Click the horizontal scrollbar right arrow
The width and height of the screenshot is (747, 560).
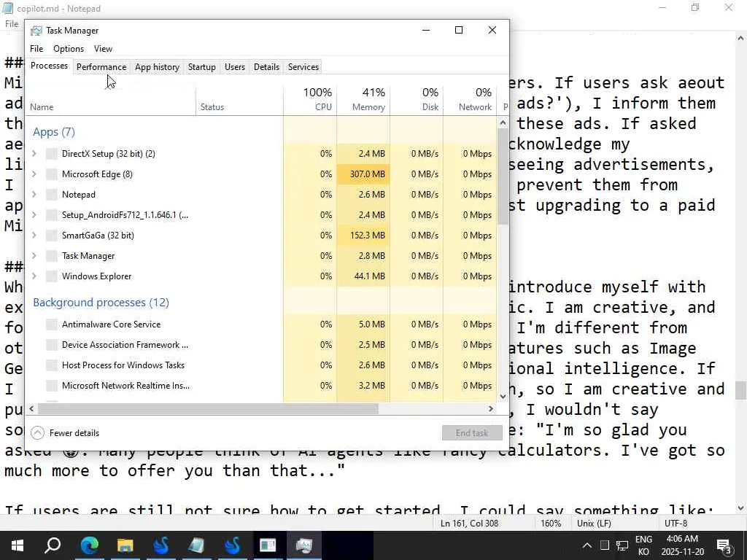491,408
